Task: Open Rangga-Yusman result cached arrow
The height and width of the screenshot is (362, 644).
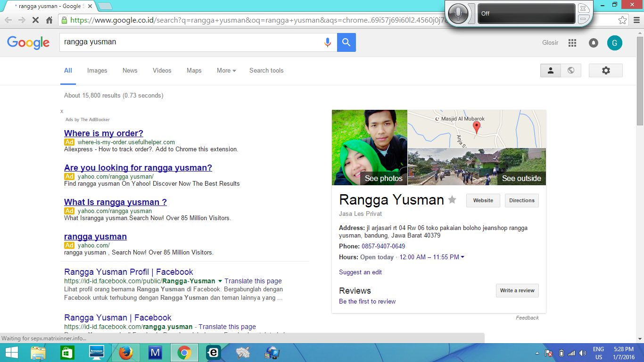Action: tap(220, 281)
